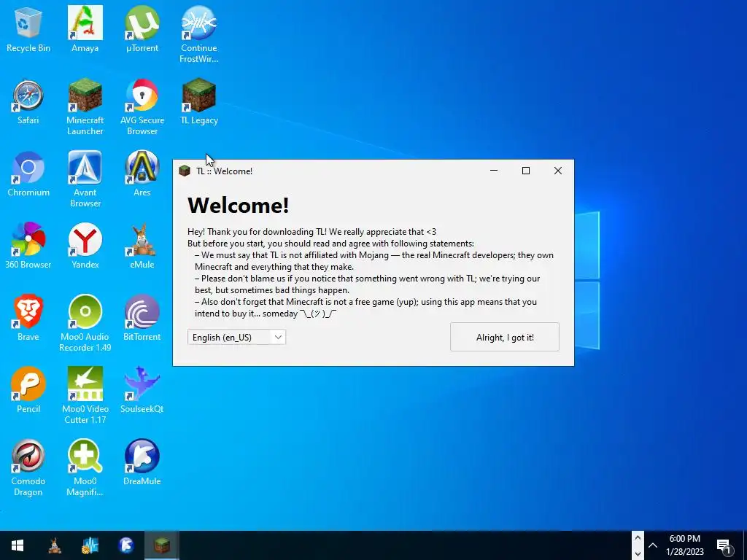Click the Alright, I got it! button
The width and height of the screenshot is (747, 560).
tap(505, 337)
